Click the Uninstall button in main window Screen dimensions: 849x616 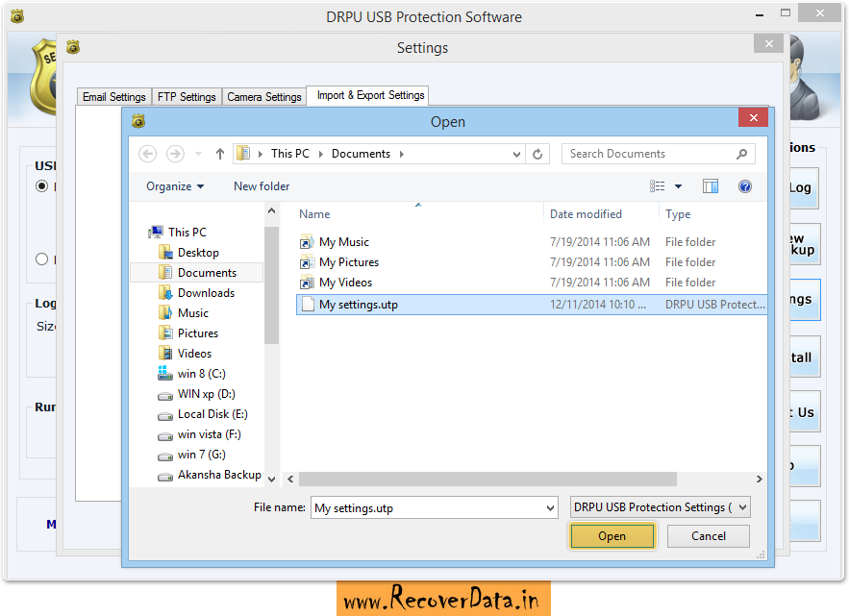805,357
